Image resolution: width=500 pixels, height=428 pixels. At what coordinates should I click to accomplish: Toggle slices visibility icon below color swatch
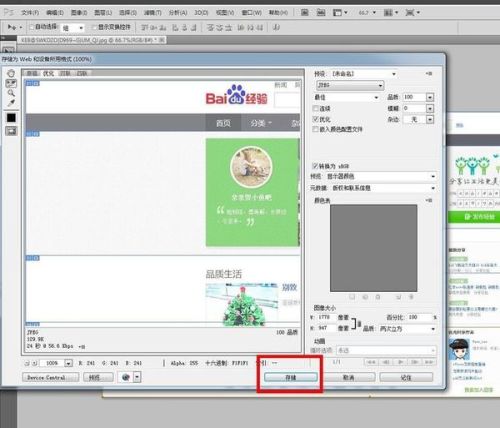coord(11,131)
